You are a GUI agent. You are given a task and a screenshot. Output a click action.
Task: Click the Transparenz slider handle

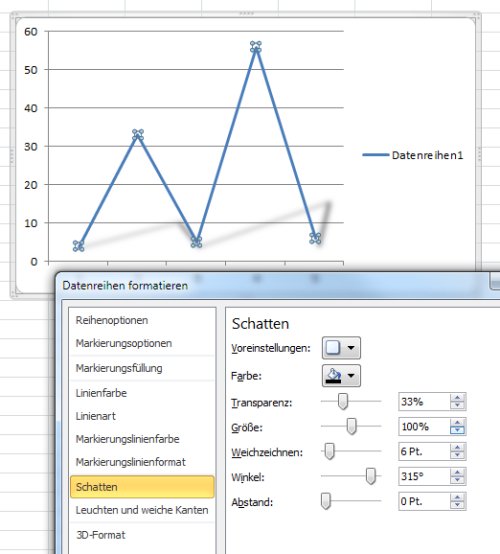coord(343,402)
